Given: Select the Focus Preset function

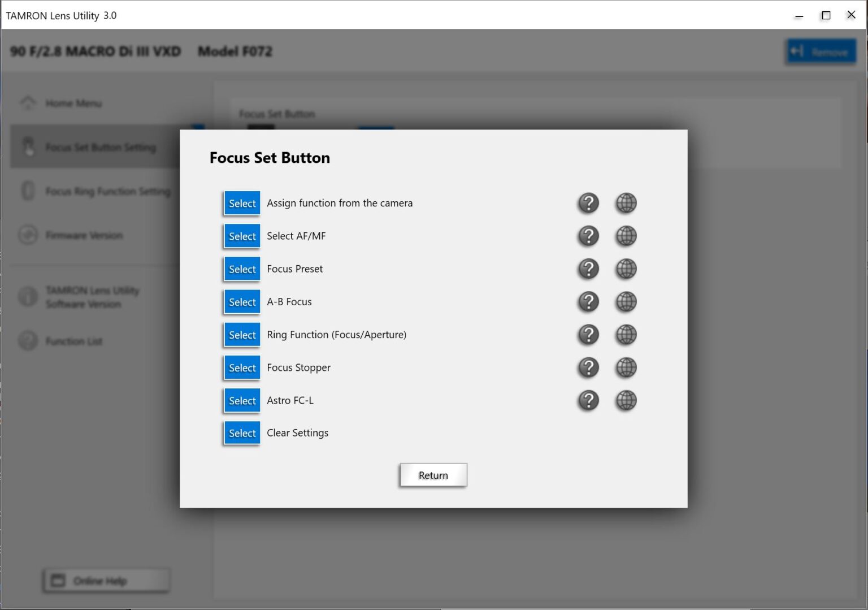Looking at the screenshot, I should [242, 269].
